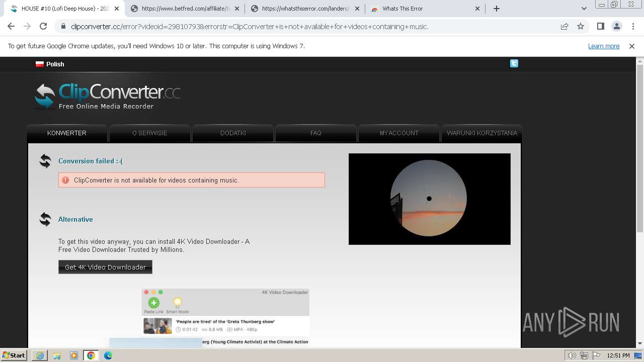Image resolution: width=644 pixels, height=362 pixels.
Task: Open the FAQ navigation tab
Action: coord(316,133)
